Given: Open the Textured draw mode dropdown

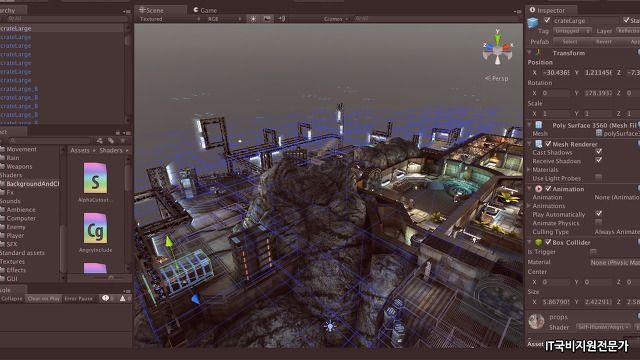Looking at the screenshot, I should (x=170, y=19).
